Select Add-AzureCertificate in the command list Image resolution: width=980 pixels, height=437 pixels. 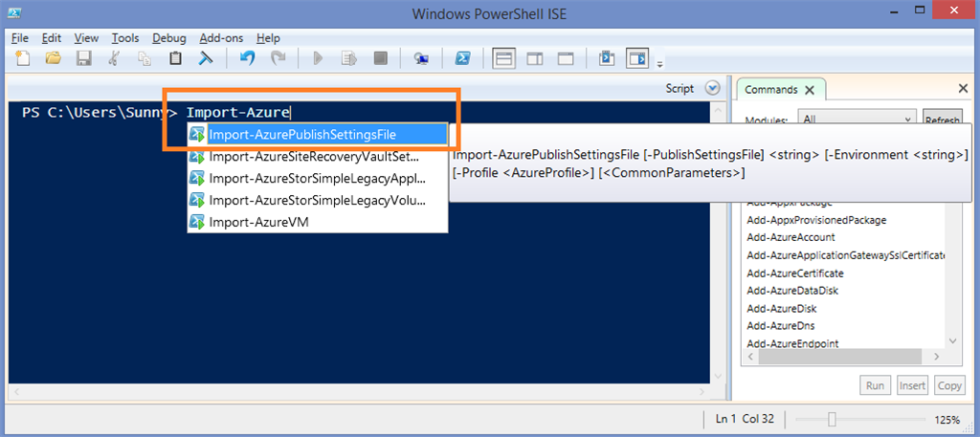click(x=795, y=273)
